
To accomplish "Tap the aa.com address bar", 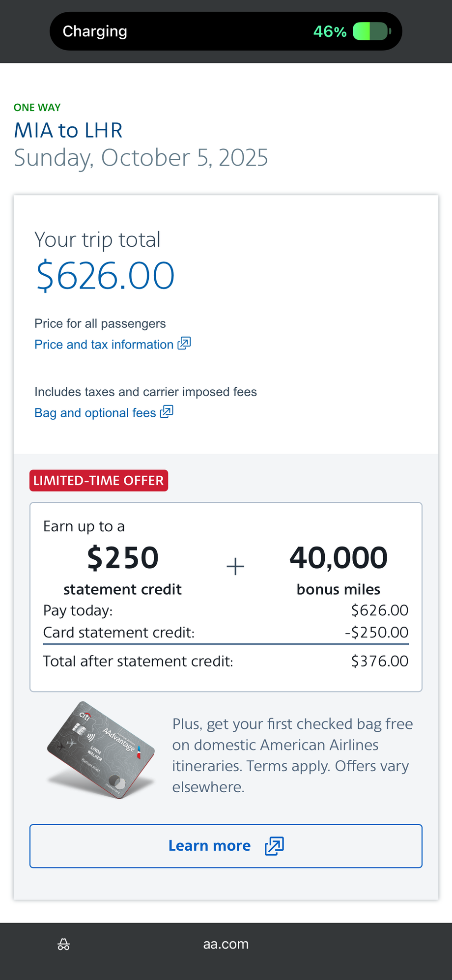I will (x=226, y=944).
